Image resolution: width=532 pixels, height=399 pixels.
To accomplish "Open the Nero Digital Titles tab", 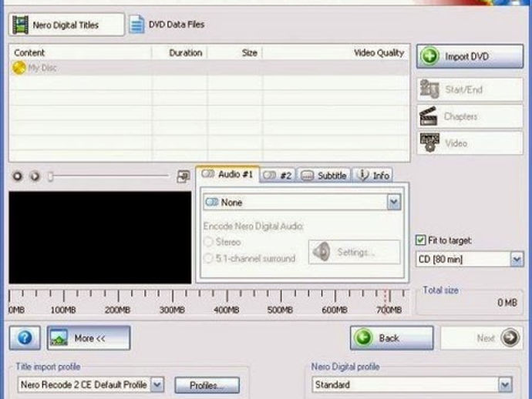I will pyautogui.click(x=66, y=25).
